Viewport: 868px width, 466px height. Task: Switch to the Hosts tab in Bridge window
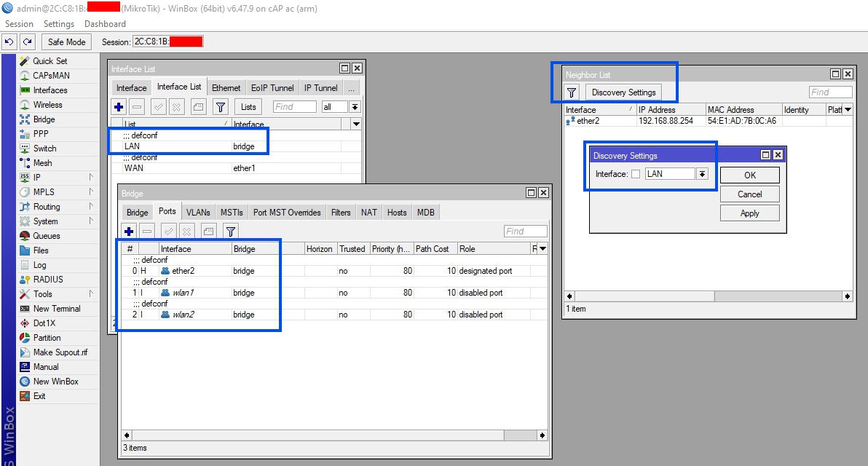pyautogui.click(x=396, y=213)
